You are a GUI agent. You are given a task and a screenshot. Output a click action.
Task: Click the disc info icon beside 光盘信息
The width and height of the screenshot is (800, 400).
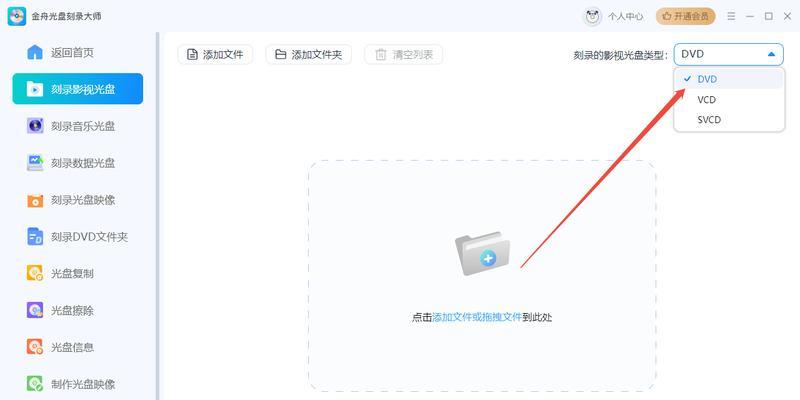click(x=35, y=347)
